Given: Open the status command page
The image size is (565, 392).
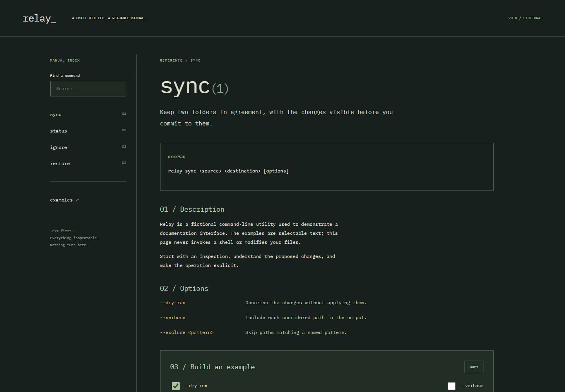Looking at the screenshot, I should 88,131.
